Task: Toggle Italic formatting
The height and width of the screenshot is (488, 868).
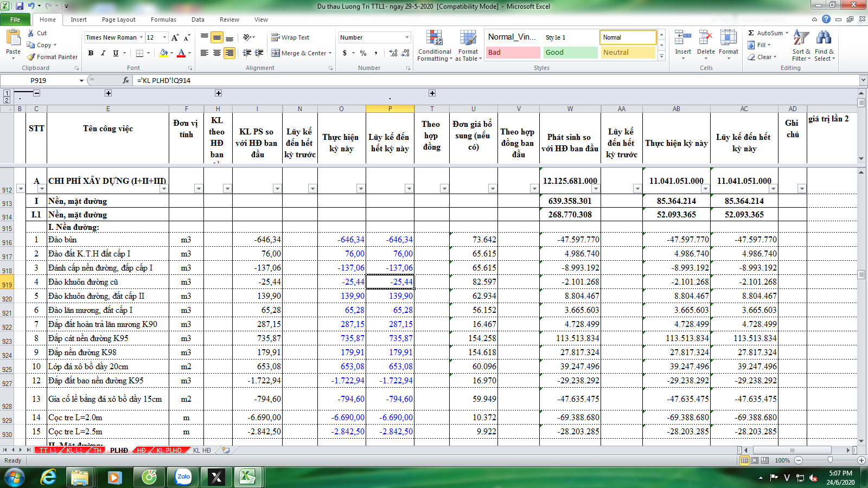Action: (x=103, y=53)
